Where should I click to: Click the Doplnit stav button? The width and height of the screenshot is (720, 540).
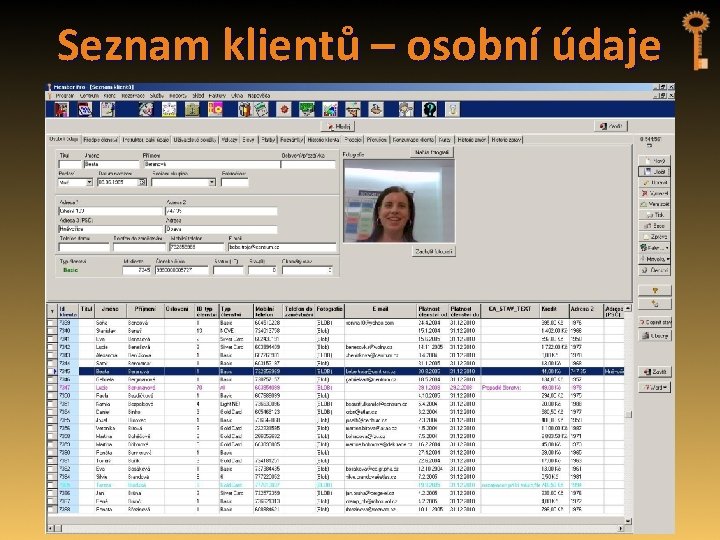click(655, 322)
